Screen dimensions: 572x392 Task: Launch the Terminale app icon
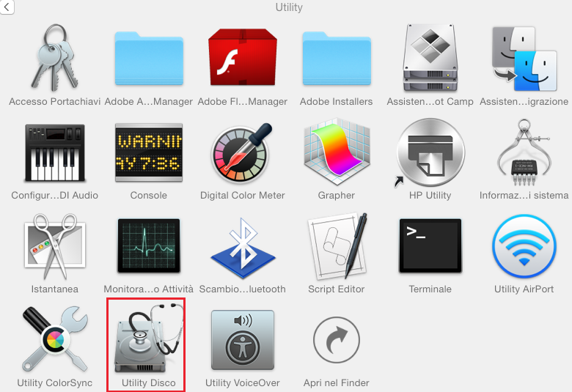(430, 245)
